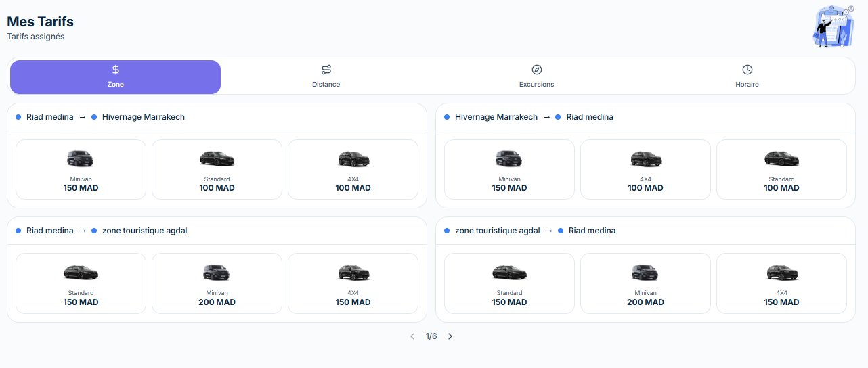Select Minivan 150 MAD in Hivernage → Riad medina
Screen dimensions: 868x368
(x=509, y=170)
